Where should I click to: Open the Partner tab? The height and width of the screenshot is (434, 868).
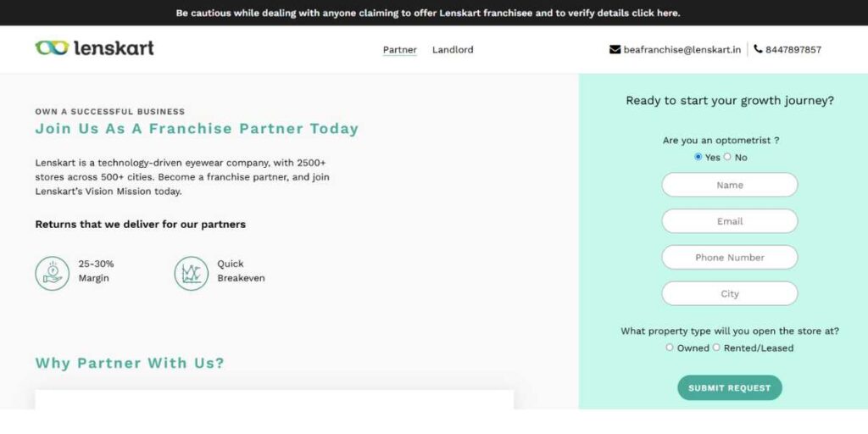400,50
